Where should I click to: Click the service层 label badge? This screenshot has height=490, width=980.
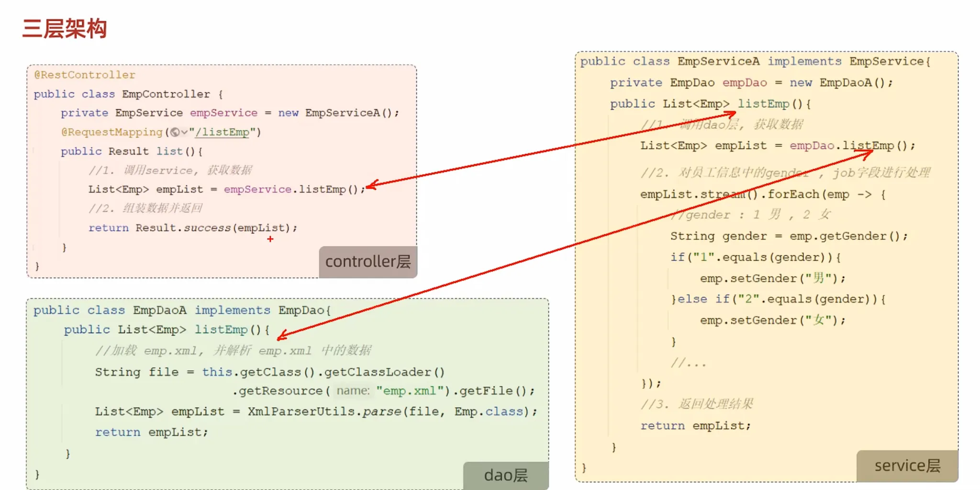907,466
